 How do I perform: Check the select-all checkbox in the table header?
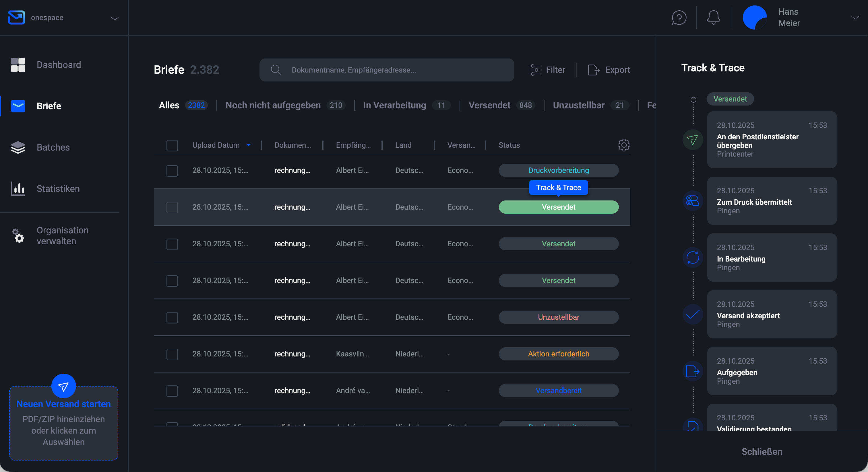pyautogui.click(x=172, y=145)
